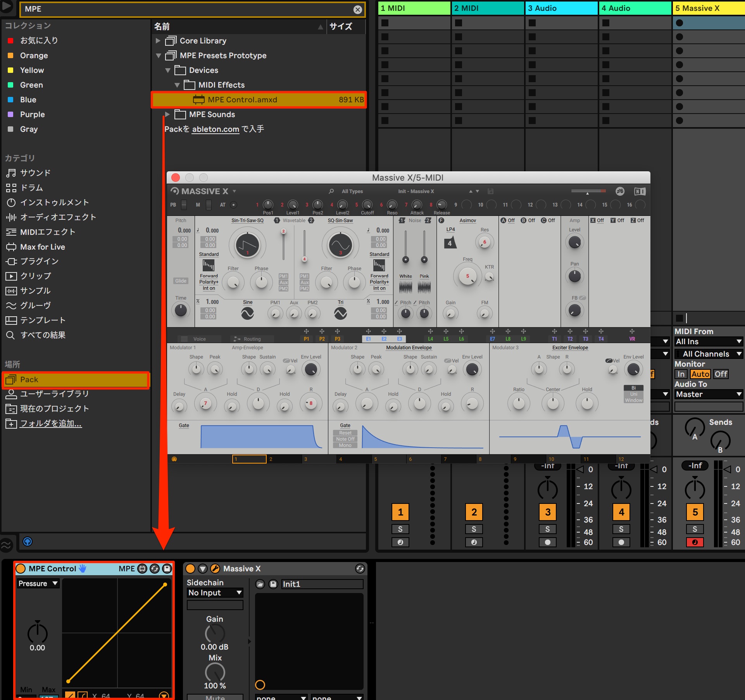The image size is (745, 700).
Task: Switch to the Routing tab in Massive X
Action: click(x=248, y=339)
